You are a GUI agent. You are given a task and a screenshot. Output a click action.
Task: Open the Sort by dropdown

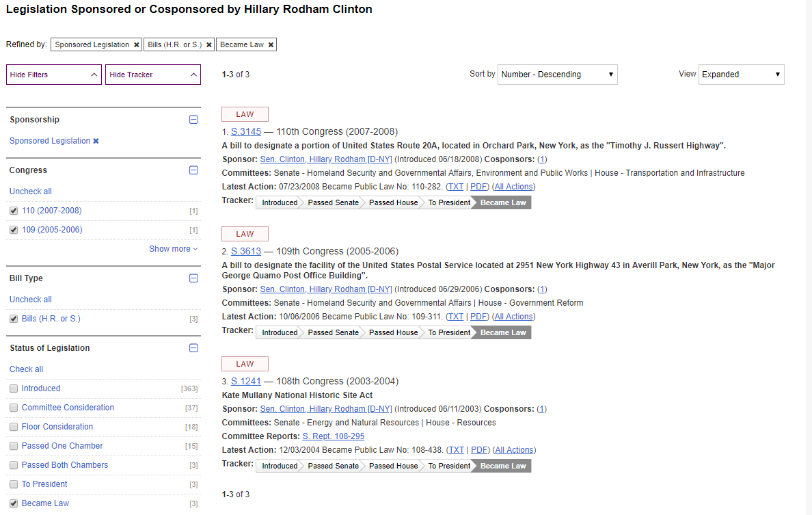[x=557, y=75]
